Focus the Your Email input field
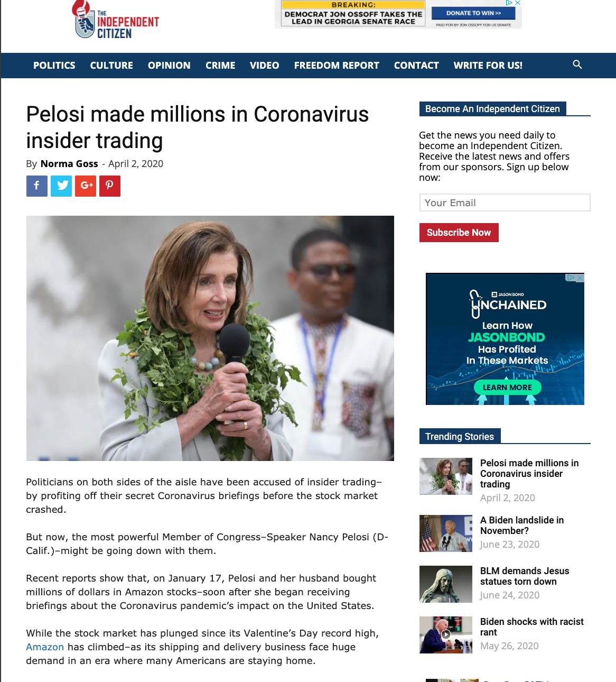 [505, 202]
